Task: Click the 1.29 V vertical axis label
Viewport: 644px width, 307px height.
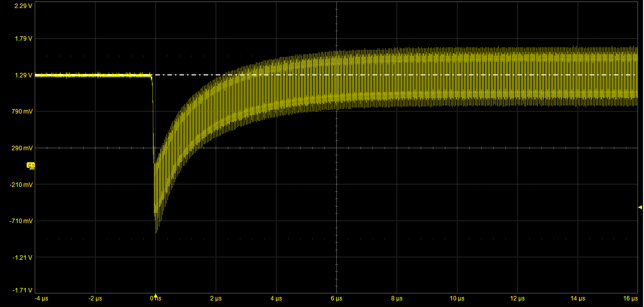Action: coord(24,75)
